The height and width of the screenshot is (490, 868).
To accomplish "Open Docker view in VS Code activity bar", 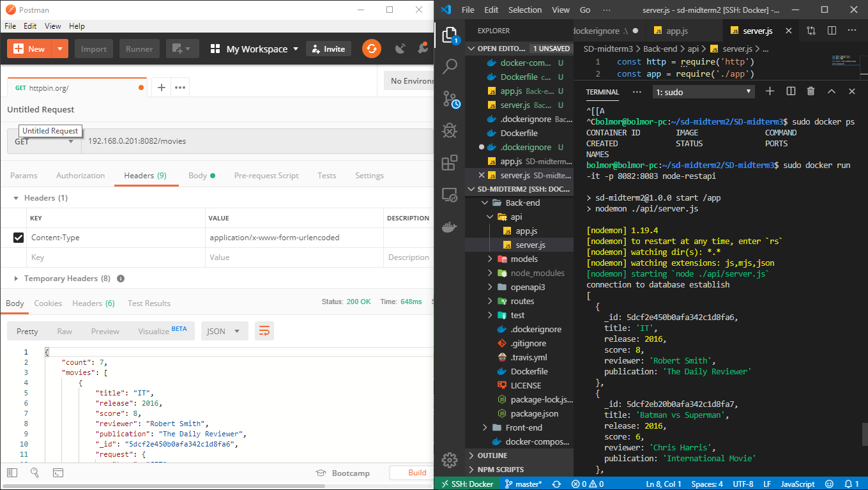I will pos(450,226).
